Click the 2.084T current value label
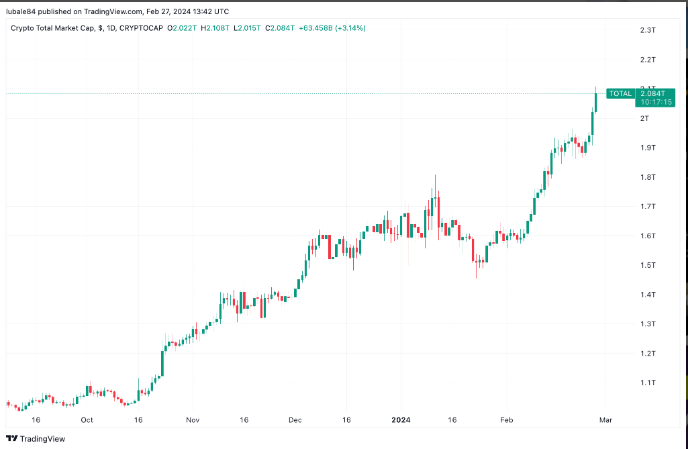Image resolution: width=688 pixels, height=449 pixels. pyautogui.click(x=653, y=93)
